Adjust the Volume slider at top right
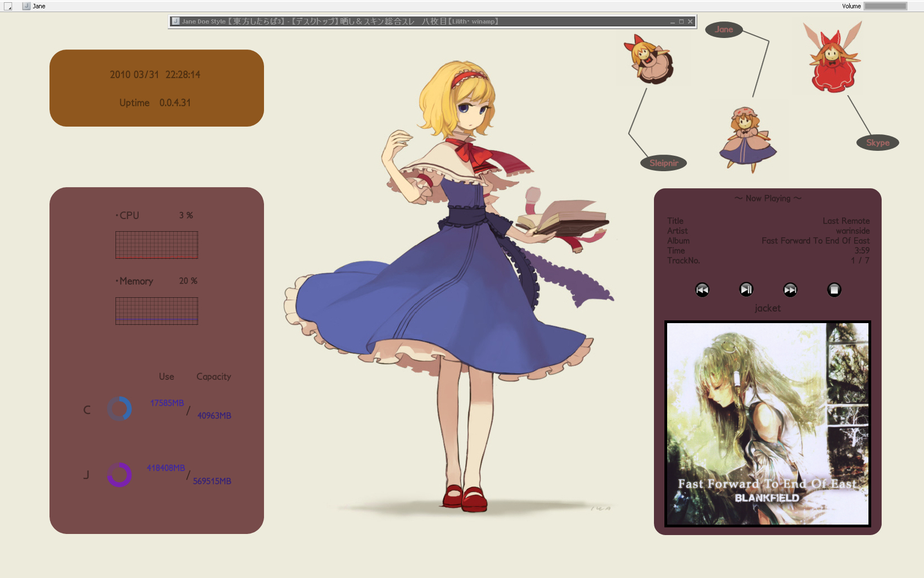 (x=885, y=6)
